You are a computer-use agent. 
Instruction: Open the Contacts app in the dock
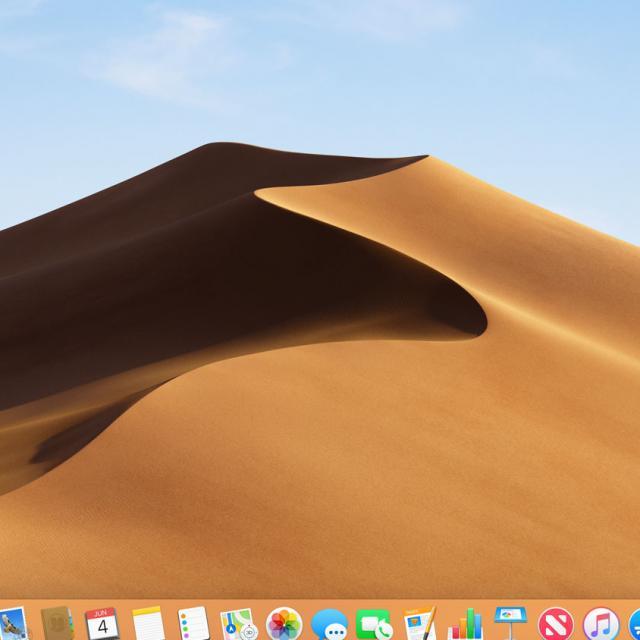tap(57, 624)
